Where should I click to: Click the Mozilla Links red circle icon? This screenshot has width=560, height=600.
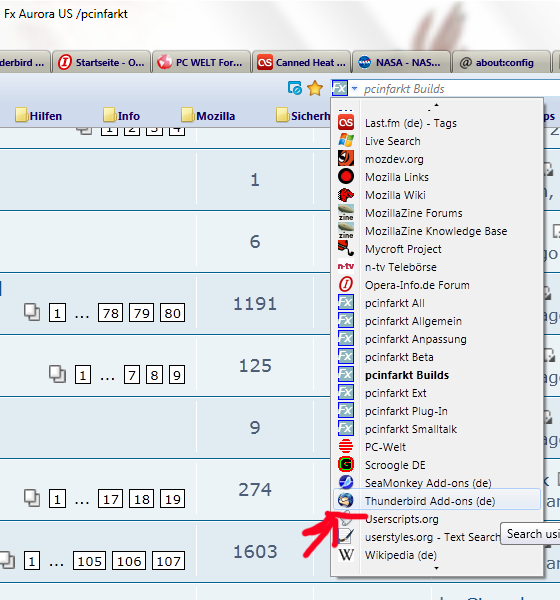pos(346,177)
